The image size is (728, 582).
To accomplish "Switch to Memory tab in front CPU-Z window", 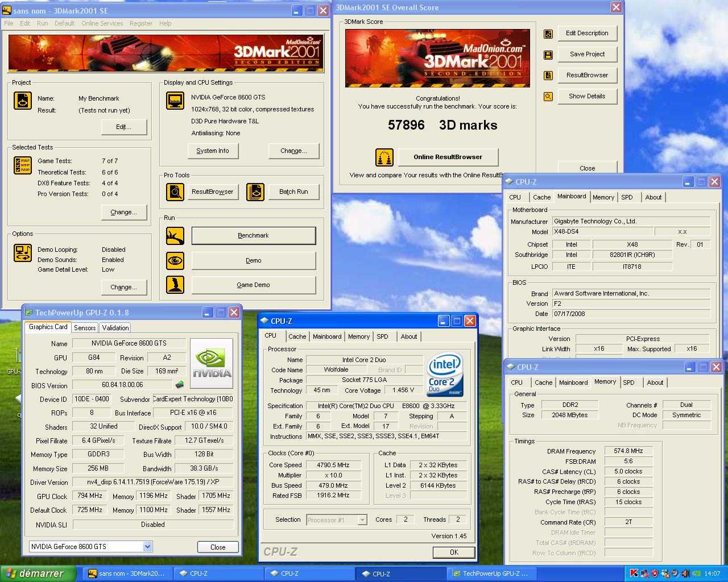I will click(359, 336).
